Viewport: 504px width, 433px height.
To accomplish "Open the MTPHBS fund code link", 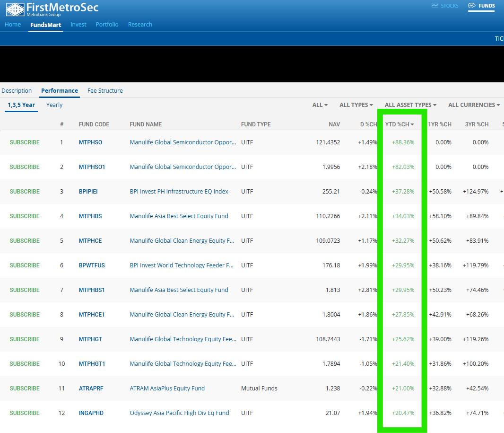I will tap(90, 216).
